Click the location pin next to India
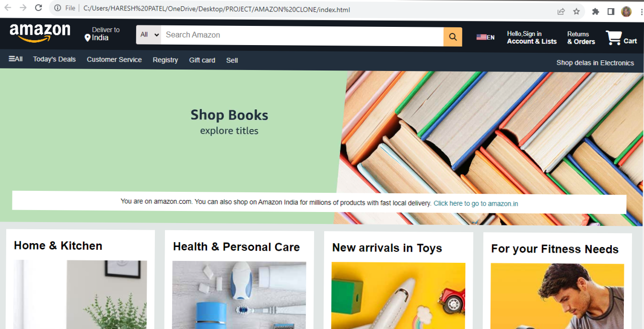Image resolution: width=644 pixels, height=329 pixels. (x=88, y=37)
